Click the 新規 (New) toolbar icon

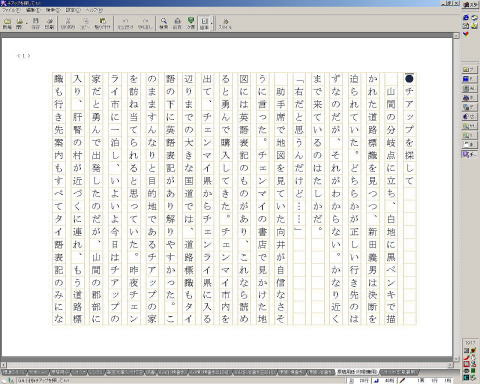[7, 23]
